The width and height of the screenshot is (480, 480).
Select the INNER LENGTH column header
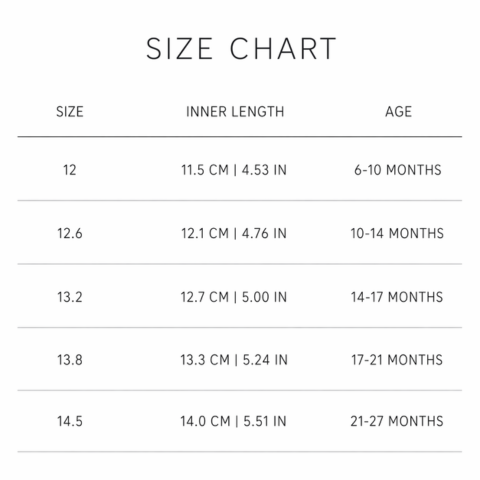[235, 112]
